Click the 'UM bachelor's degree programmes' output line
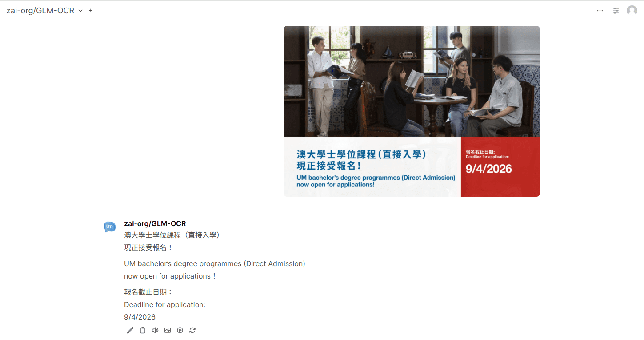This screenshot has width=644, height=340. point(215,264)
